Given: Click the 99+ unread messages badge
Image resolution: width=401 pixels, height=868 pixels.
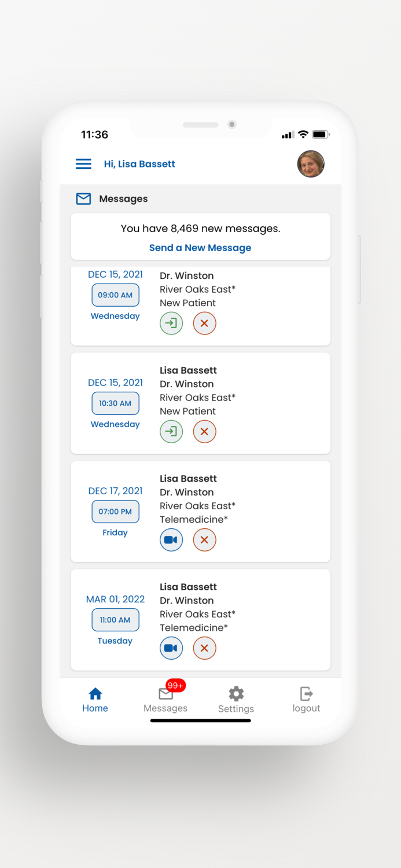Looking at the screenshot, I should (x=175, y=685).
